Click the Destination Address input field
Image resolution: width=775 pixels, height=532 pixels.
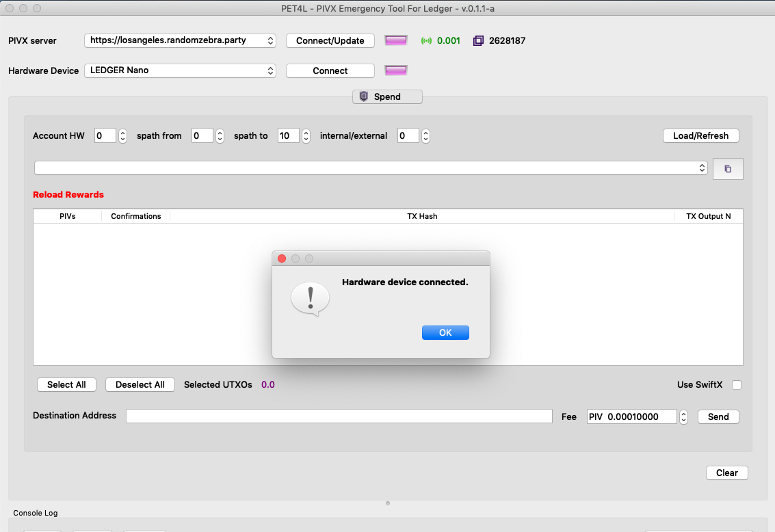[339, 416]
